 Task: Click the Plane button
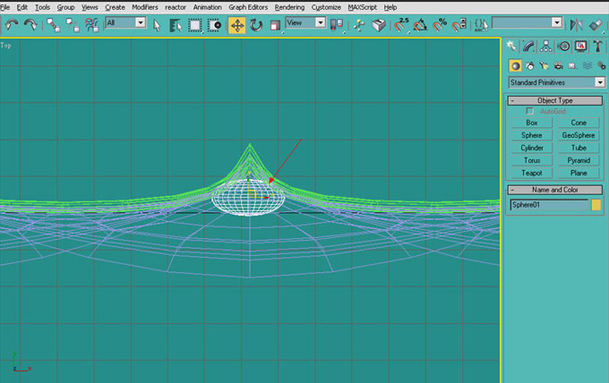578,173
